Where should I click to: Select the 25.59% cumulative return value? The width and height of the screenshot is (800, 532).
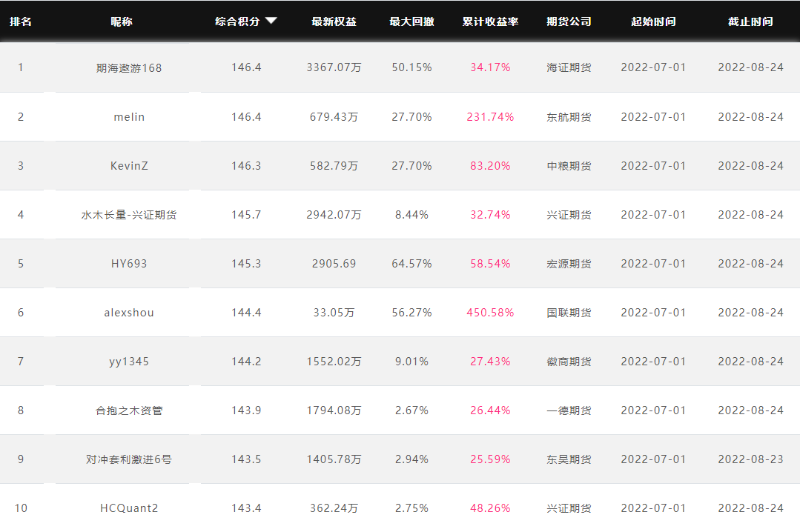click(x=490, y=459)
